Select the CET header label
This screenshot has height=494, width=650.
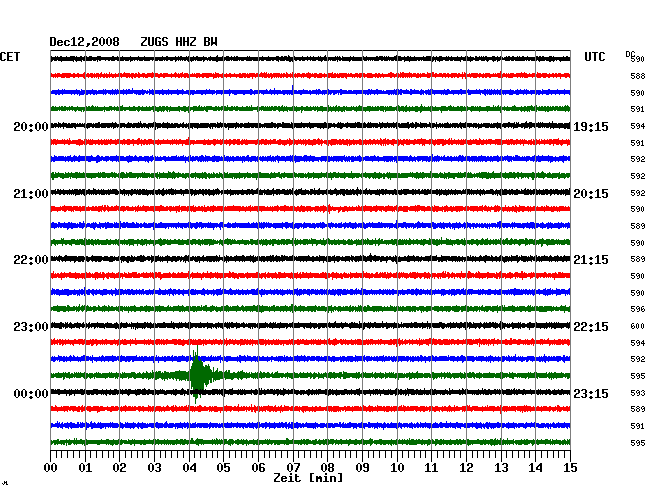point(10,57)
